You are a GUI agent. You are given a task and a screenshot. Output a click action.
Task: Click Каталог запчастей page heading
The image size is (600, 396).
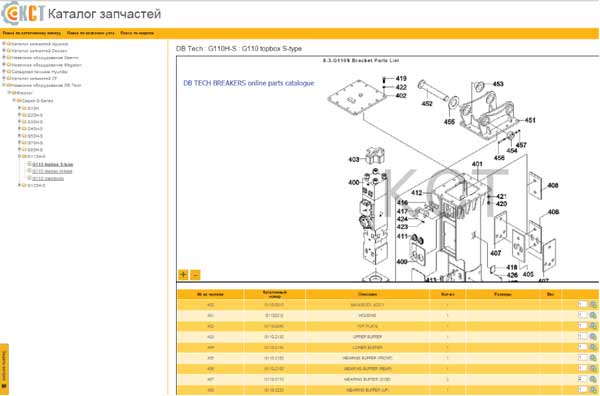click(x=104, y=14)
